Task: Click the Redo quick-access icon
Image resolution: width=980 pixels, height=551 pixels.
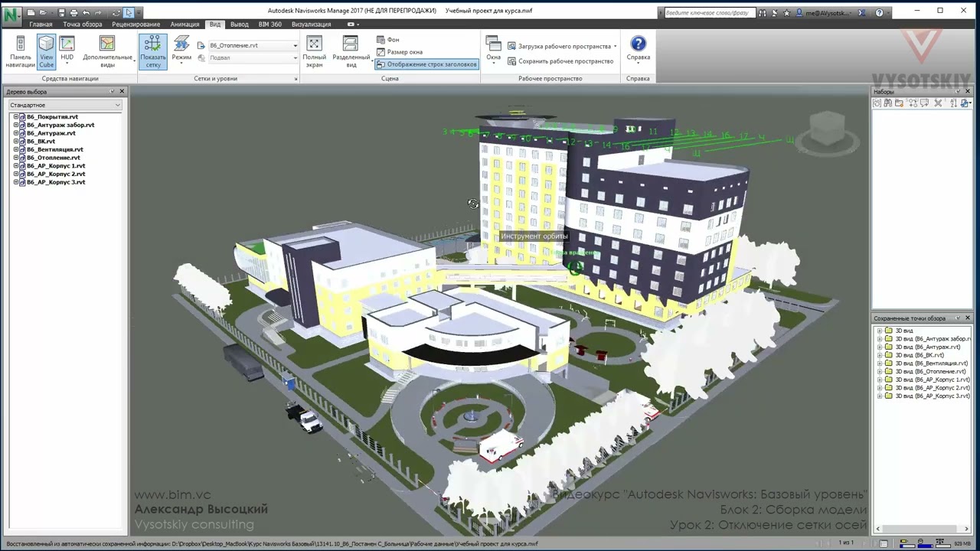Action: [x=98, y=12]
